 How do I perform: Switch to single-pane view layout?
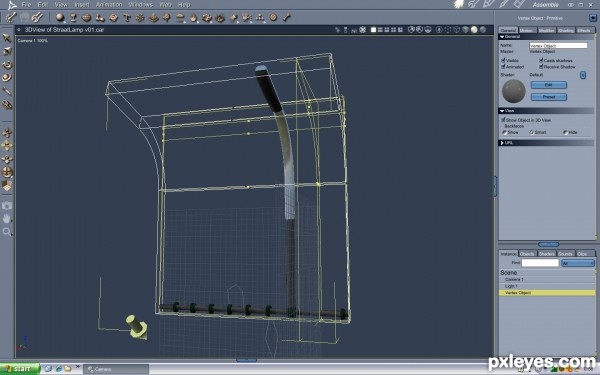point(373,29)
